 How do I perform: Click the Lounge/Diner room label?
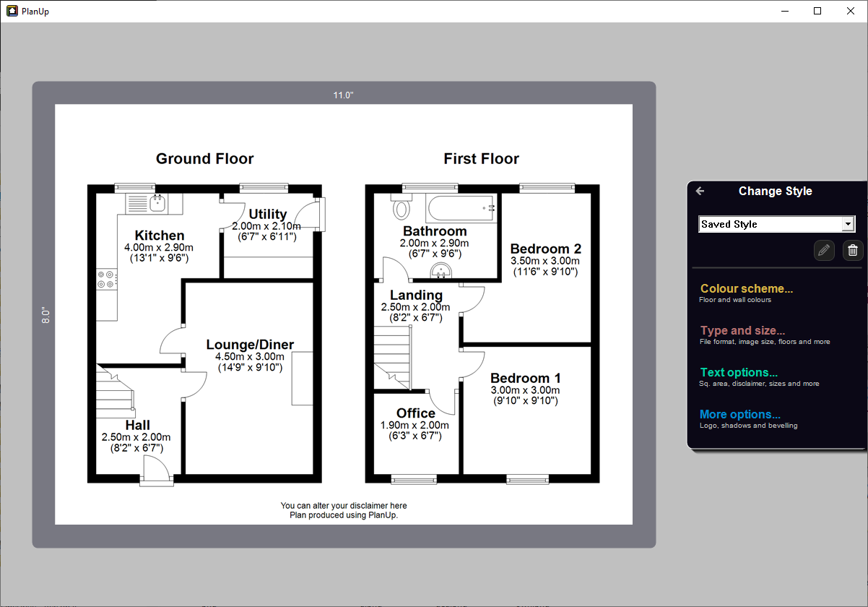click(x=250, y=345)
